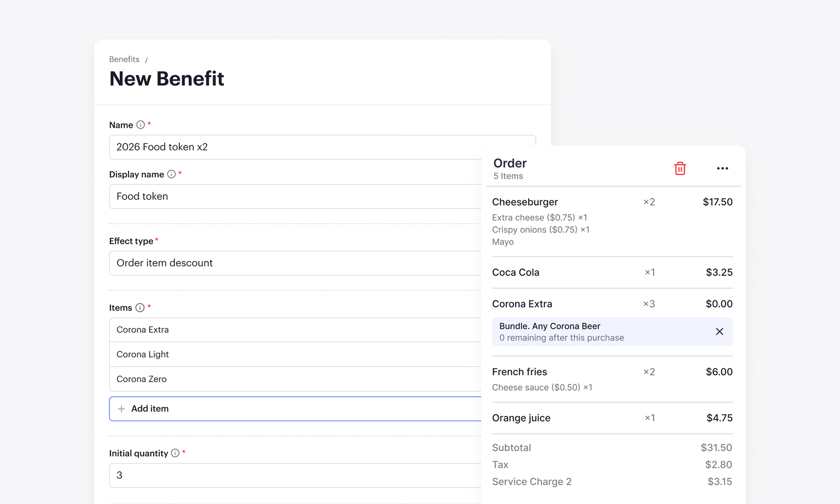Image resolution: width=840 pixels, height=504 pixels.
Task: Select the Corona Light item row
Action: pos(295,354)
